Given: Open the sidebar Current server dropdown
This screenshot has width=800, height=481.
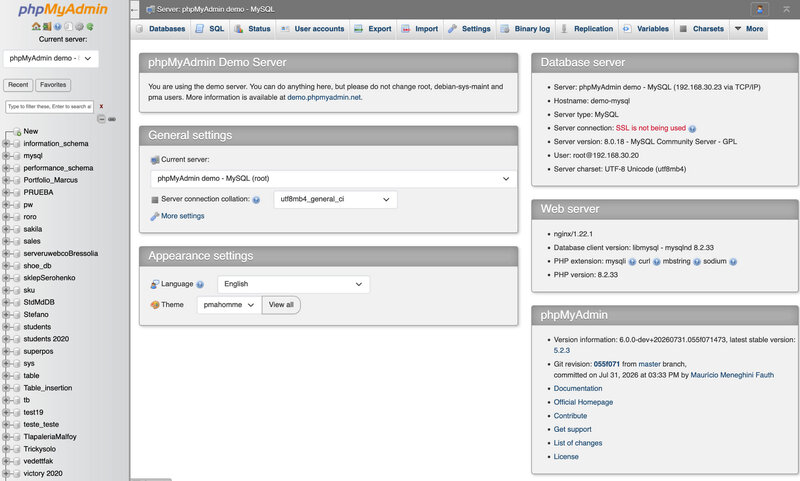Looking at the screenshot, I should [x=51, y=58].
